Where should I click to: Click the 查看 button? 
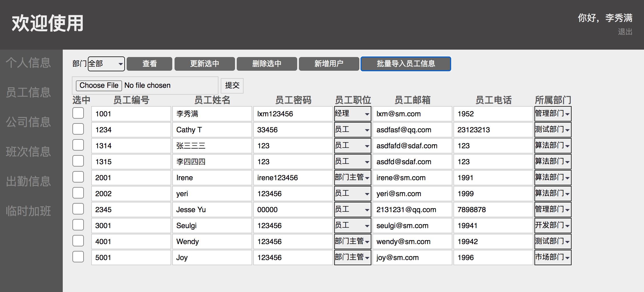click(149, 64)
